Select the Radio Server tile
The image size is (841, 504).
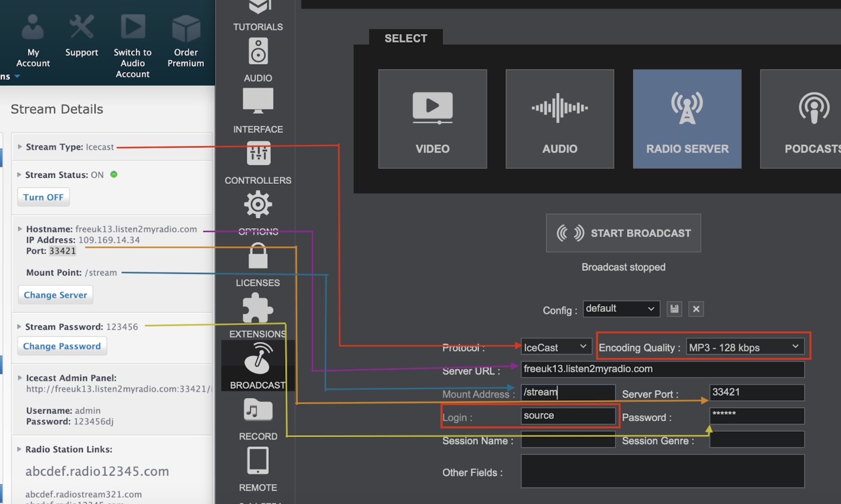click(x=687, y=119)
